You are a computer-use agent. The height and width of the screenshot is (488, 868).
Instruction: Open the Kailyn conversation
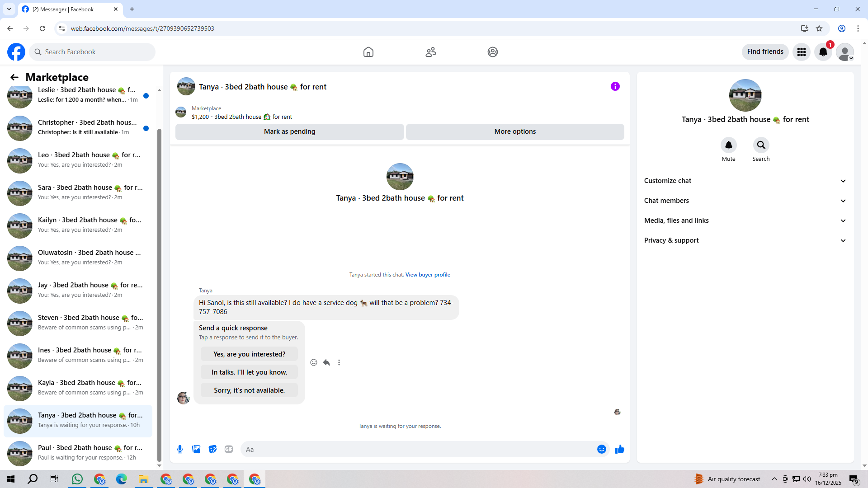click(78, 226)
